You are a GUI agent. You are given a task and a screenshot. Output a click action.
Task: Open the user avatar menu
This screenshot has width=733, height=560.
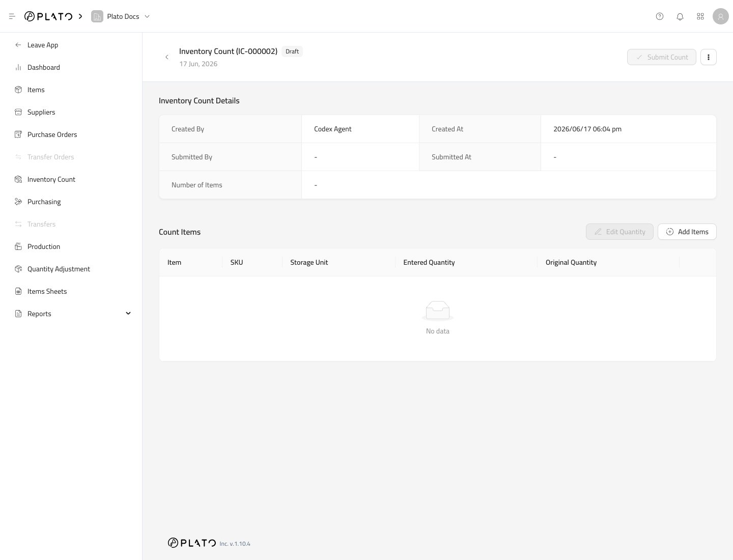tap(721, 16)
